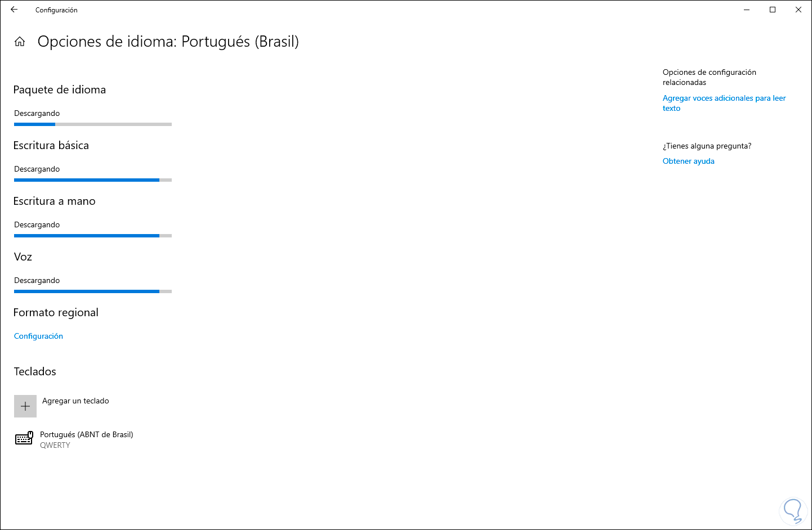Click the plus icon to add keyboard
The height and width of the screenshot is (530, 812).
25,406
